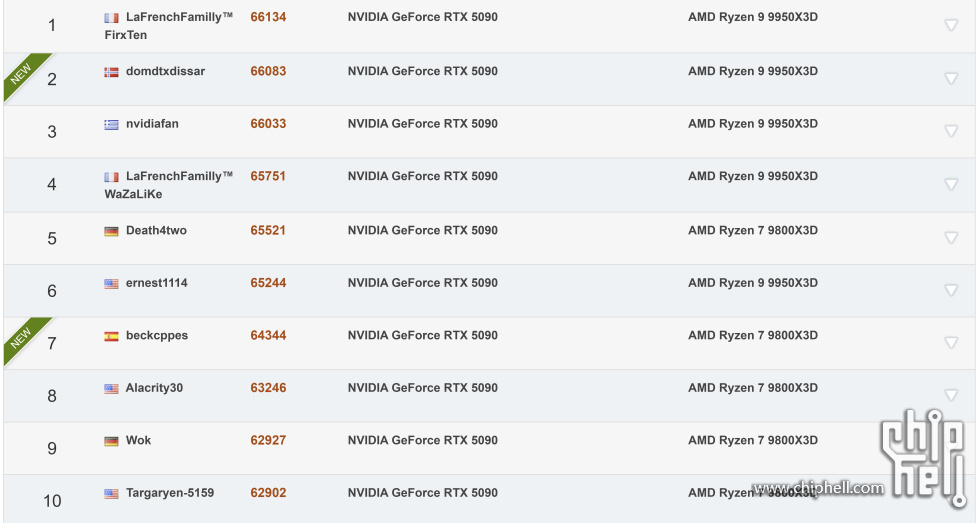Click Ryzen 9 9950X3D in rank 1 row
The height and width of the screenshot is (523, 980).
tap(753, 17)
